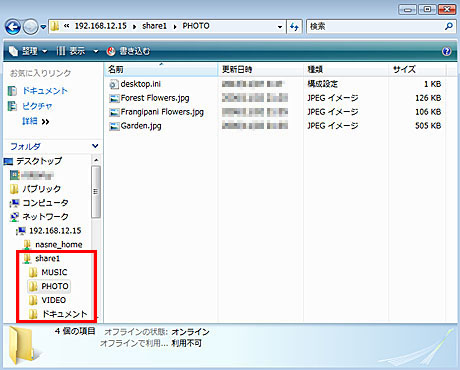
Task: Refresh the folder view
Action: click(294, 27)
